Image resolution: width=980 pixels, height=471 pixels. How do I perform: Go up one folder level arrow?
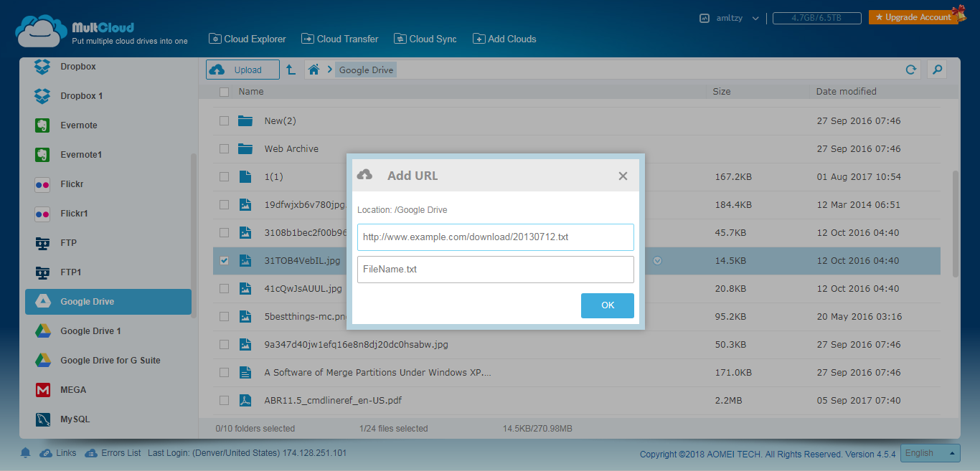pyautogui.click(x=291, y=70)
